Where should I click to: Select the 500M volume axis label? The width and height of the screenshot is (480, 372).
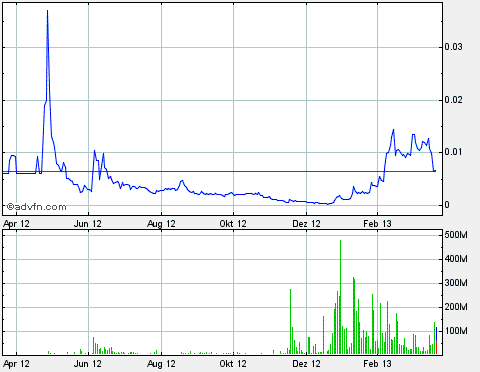coord(456,235)
